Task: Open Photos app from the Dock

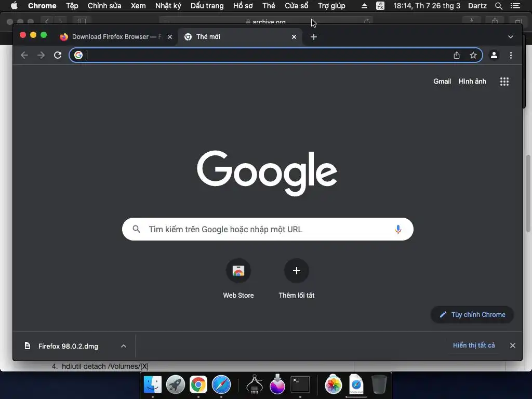Action: coord(333,385)
